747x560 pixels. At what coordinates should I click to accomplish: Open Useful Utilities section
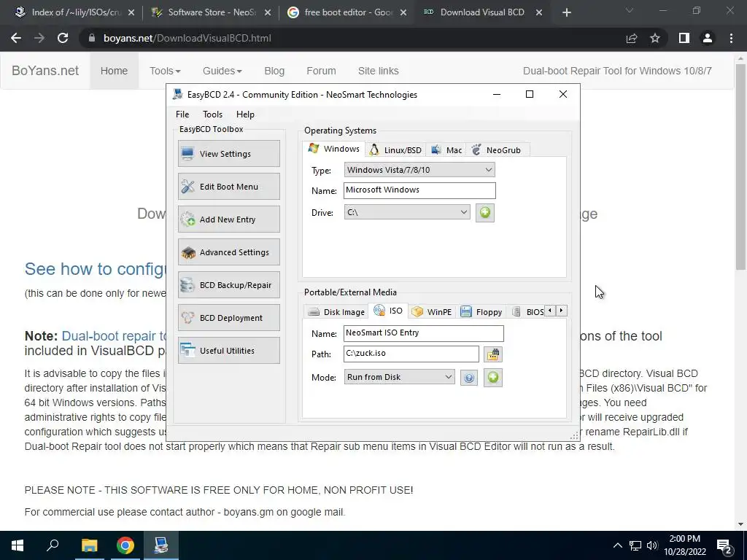click(x=228, y=351)
